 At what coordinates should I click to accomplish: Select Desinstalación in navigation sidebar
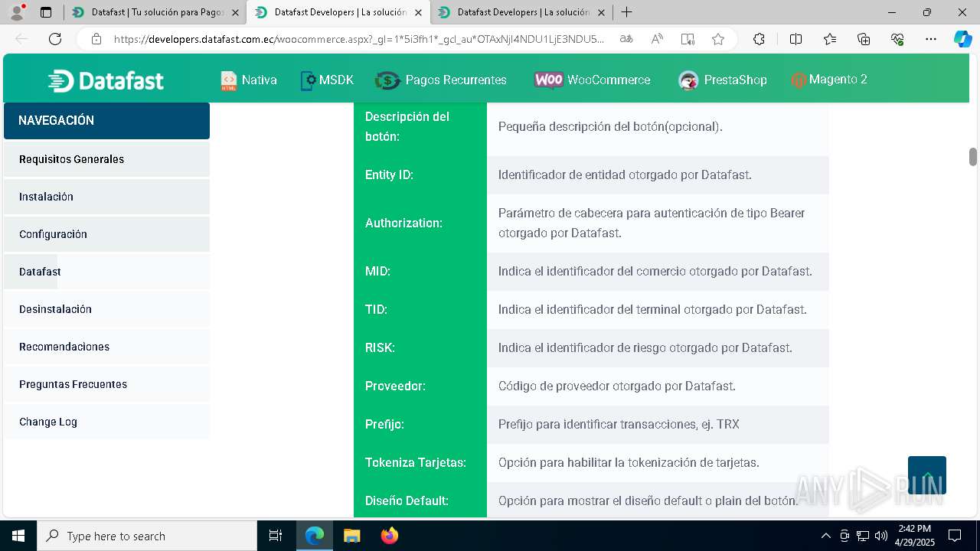(106, 309)
